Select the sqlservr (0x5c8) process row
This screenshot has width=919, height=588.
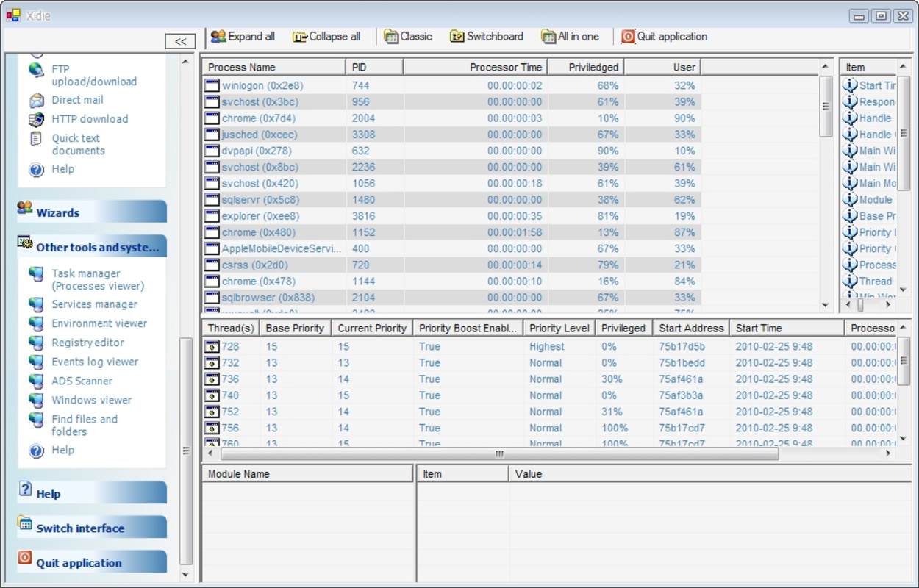point(452,199)
